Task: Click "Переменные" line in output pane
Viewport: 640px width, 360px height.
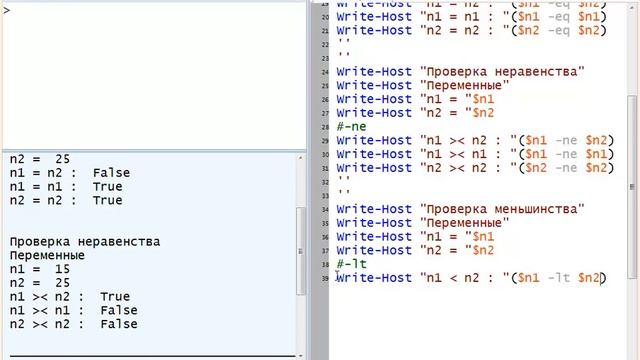Action: click(x=47, y=256)
